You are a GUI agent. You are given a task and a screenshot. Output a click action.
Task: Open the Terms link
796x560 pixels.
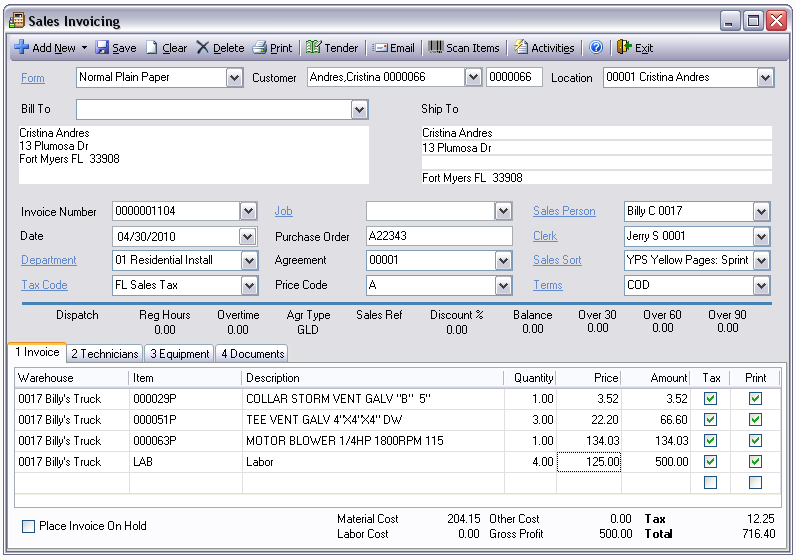[547, 285]
